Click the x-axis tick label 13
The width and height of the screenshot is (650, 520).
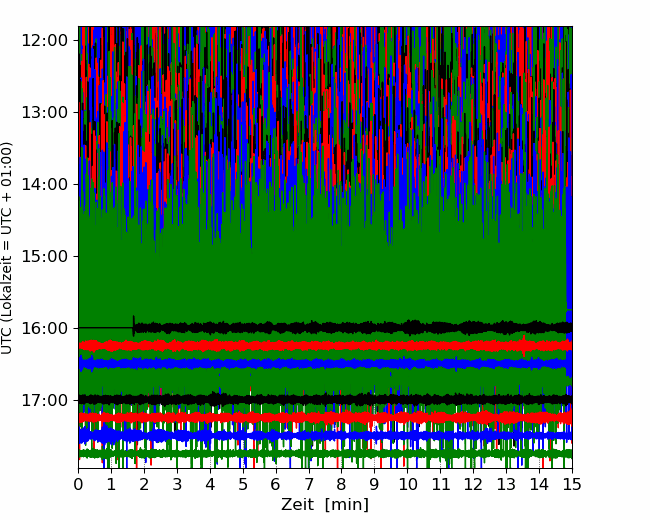[x=506, y=484]
